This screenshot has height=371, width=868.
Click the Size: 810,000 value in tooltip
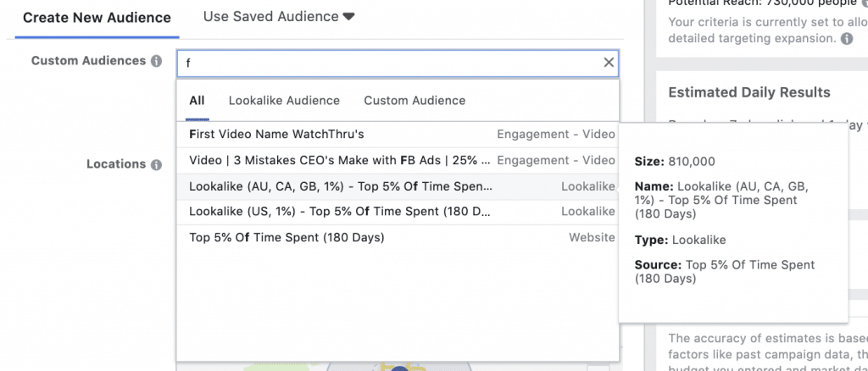675,162
